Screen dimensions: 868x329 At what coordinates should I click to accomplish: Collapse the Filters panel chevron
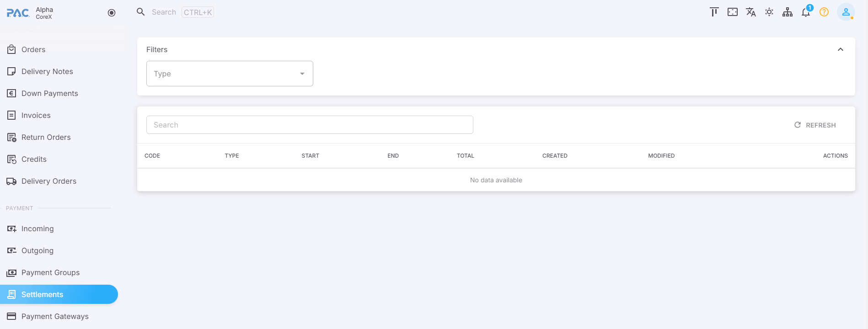click(x=840, y=49)
